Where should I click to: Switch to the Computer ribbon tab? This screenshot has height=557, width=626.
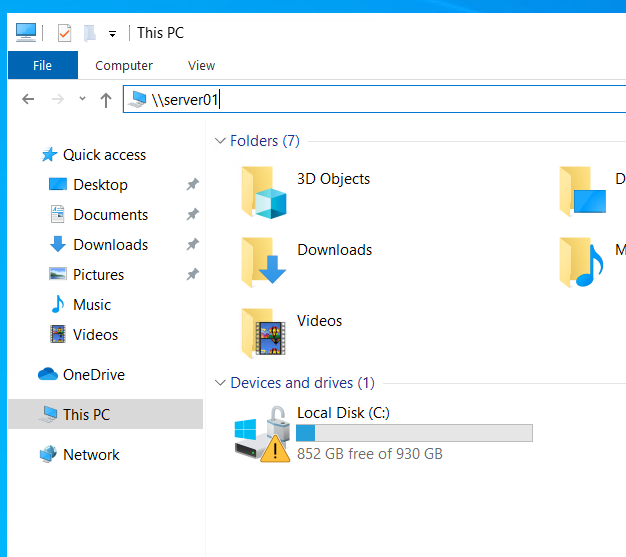(124, 65)
